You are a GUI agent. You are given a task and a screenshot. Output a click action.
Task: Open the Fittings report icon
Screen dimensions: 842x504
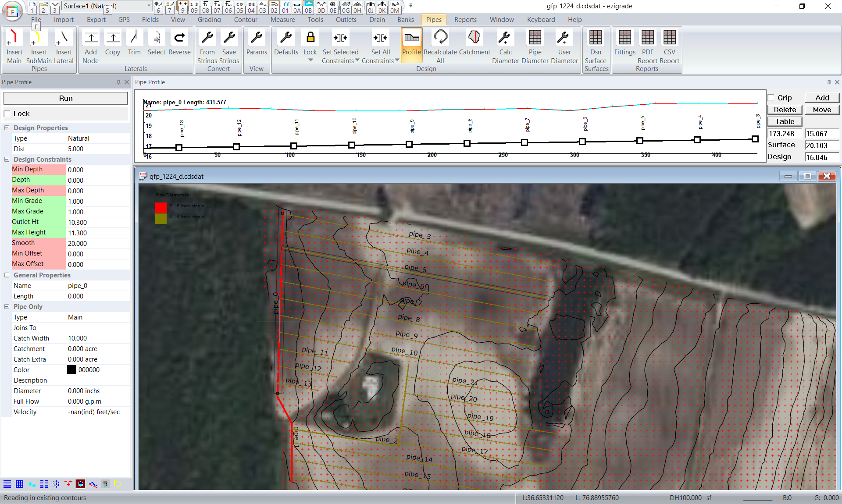(624, 38)
